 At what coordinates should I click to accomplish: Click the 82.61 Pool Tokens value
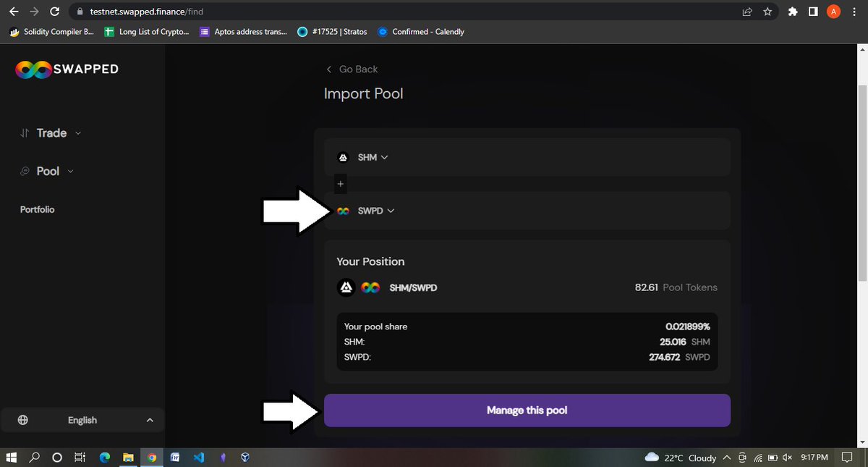click(x=676, y=287)
